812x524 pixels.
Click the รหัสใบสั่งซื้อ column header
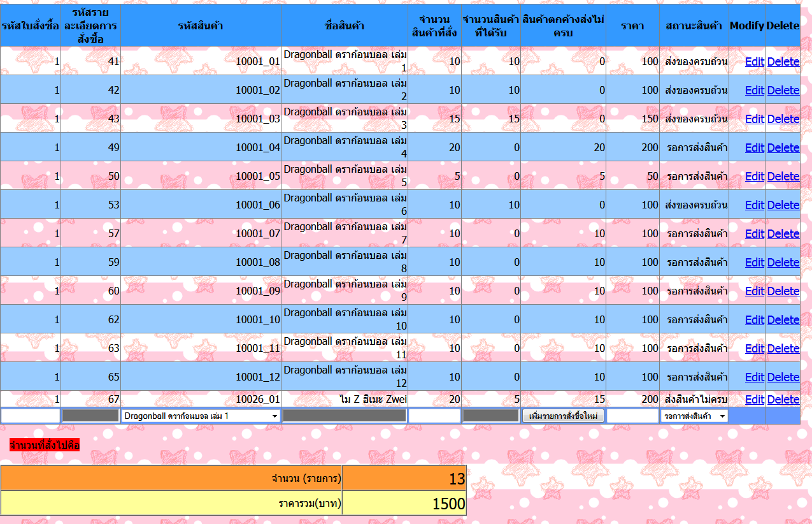click(31, 26)
